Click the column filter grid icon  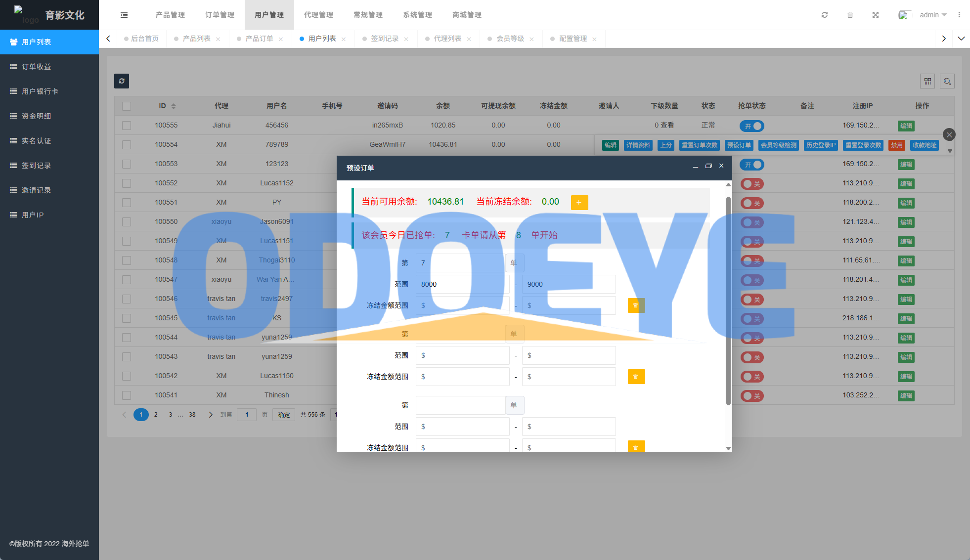(927, 81)
